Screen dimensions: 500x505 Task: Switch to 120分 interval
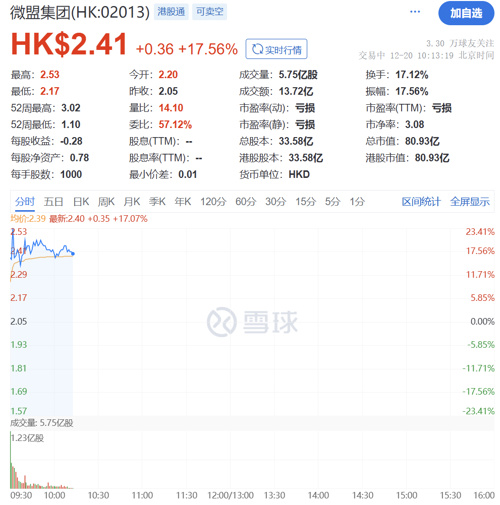(213, 202)
